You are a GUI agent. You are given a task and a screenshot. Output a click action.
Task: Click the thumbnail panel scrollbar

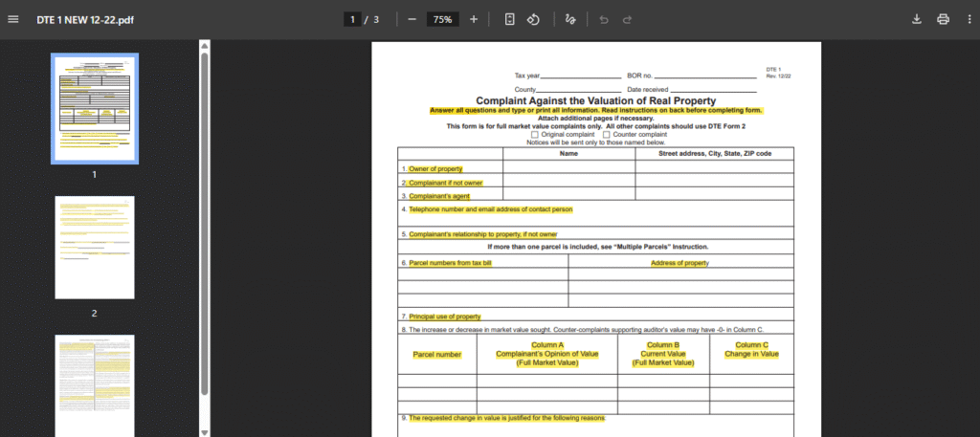[205, 224]
